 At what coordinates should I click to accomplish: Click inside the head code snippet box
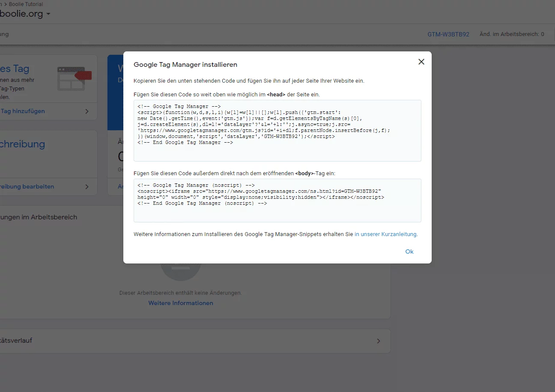point(277,131)
